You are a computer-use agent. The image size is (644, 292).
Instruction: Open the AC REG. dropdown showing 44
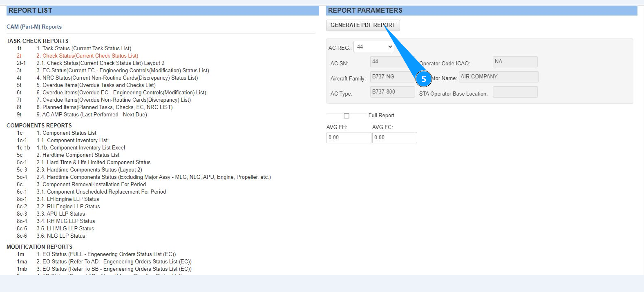point(374,47)
